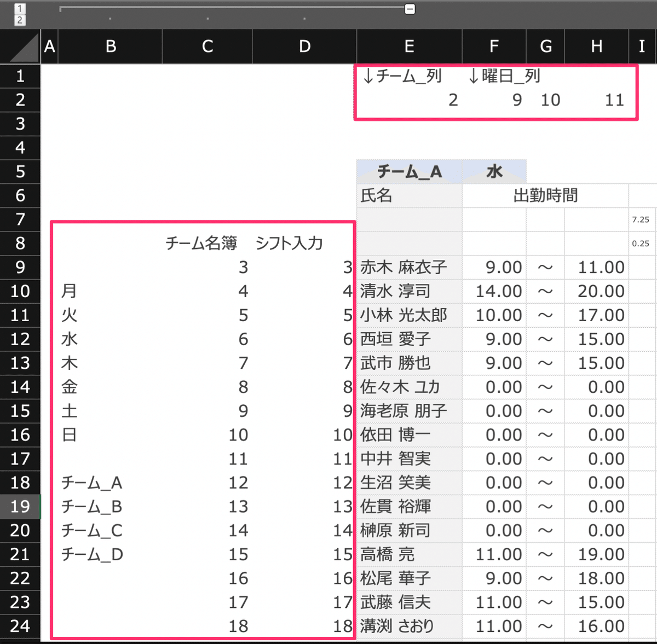Click the 氏名 header cell

(409, 196)
